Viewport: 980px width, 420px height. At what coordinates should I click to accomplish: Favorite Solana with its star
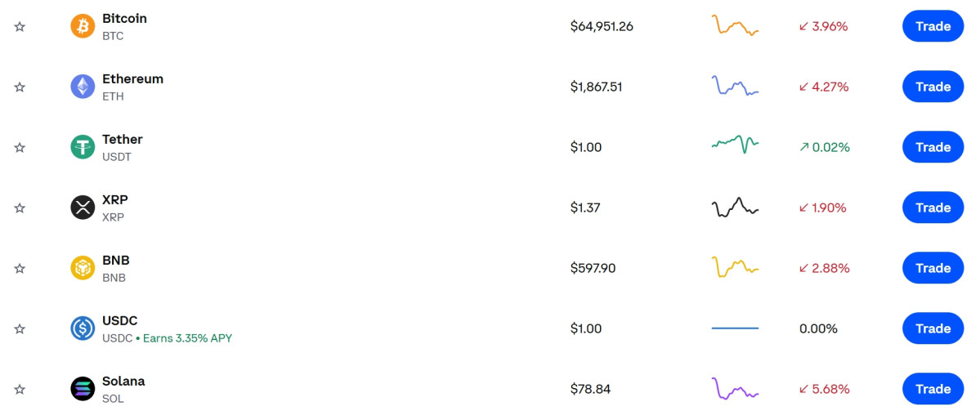(x=20, y=390)
